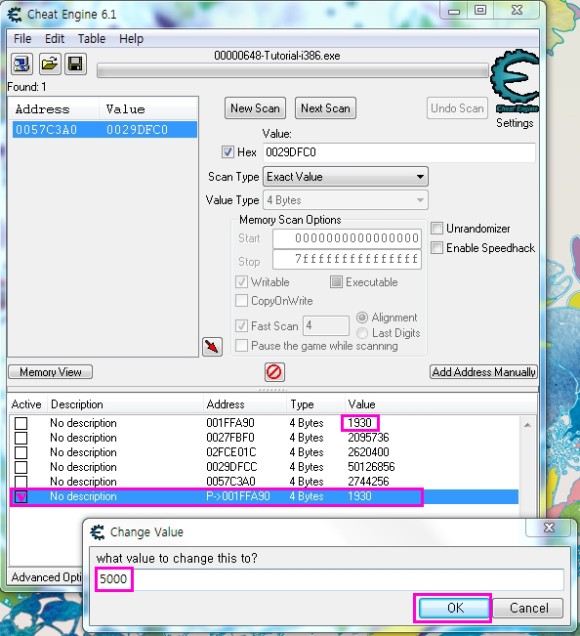Viewport: 580px width, 636px height.
Task: Select the Alignment radio button
Action: point(362,317)
